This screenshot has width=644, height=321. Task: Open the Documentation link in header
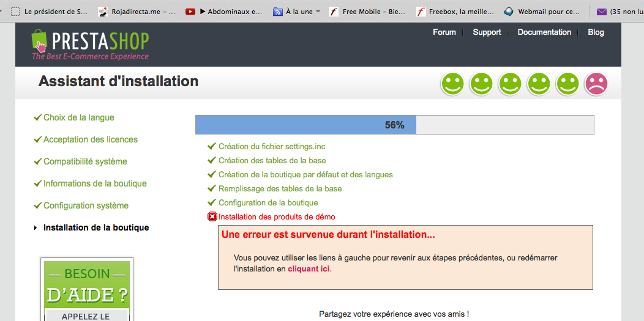click(544, 32)
